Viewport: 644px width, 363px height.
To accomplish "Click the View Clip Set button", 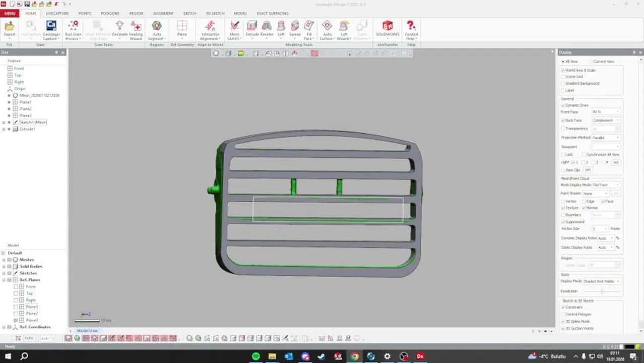I will click(587, 170).
